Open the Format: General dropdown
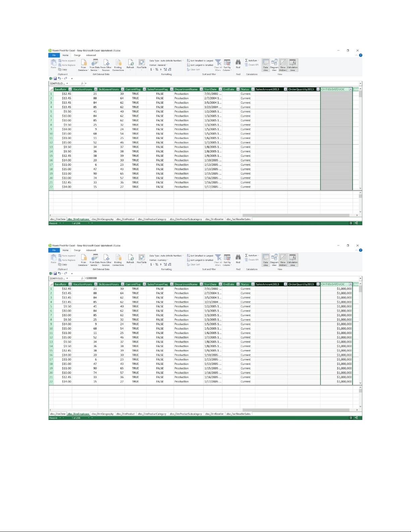411x532 pixels. tap(158, 65)
